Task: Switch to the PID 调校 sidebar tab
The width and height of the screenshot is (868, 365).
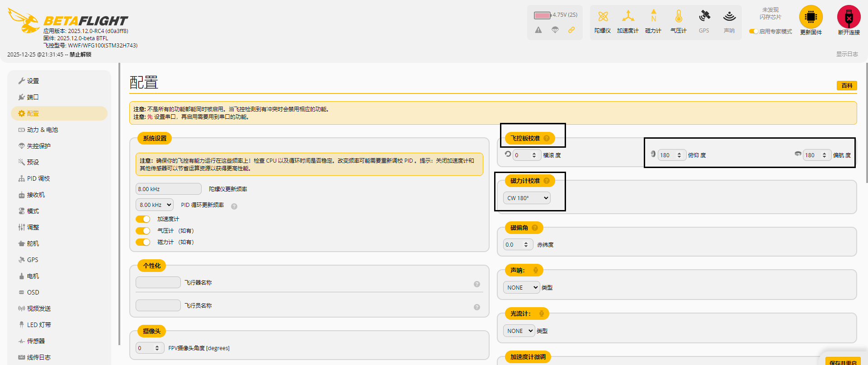Action: (38, 178)
